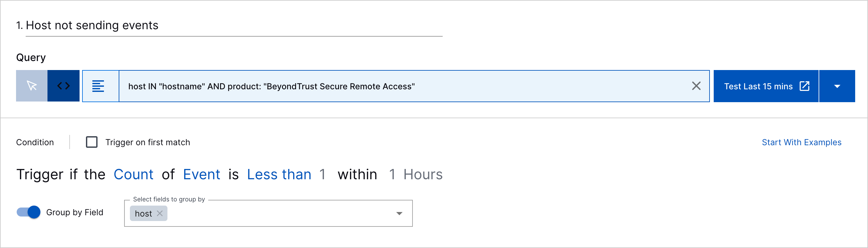This screenshot has width=868, height=248.
Task: Open Start With Examples link
Action: (x=802, y=142)
